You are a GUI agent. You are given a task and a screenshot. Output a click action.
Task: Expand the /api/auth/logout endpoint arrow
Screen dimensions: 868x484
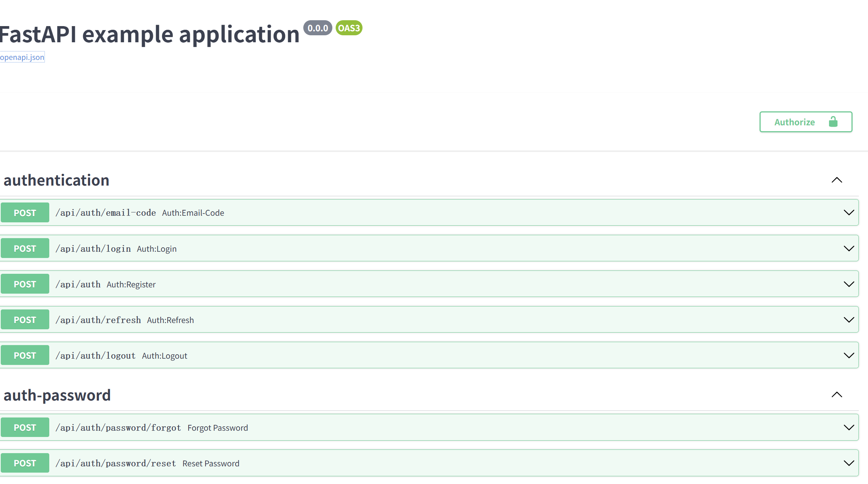pos(849,355)
